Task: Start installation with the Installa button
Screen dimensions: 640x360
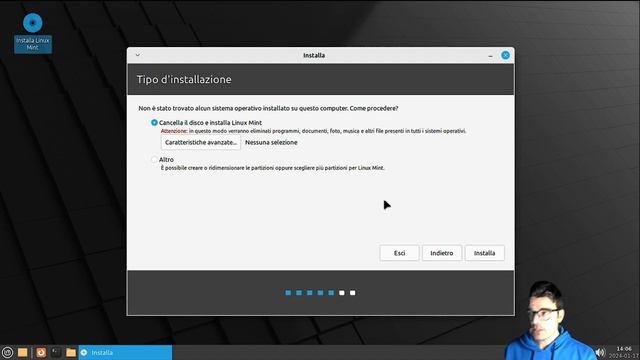Action: (x=484, y=253)
